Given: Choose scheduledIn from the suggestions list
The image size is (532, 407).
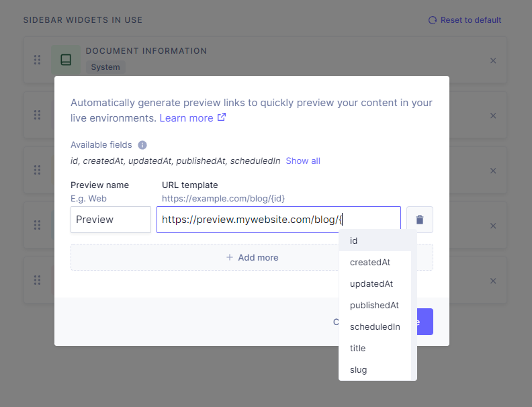Looking at the screenshot, I should coord(375,326).
